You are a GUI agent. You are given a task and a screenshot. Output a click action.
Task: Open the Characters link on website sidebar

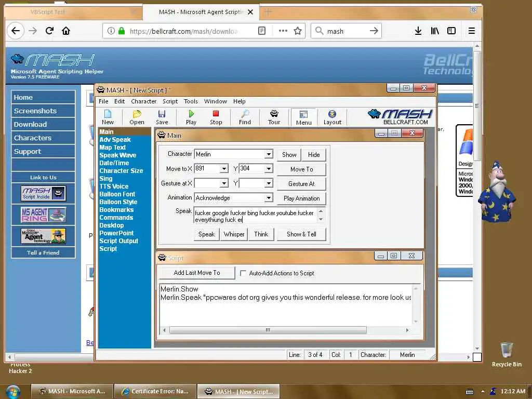coord(43,138)
